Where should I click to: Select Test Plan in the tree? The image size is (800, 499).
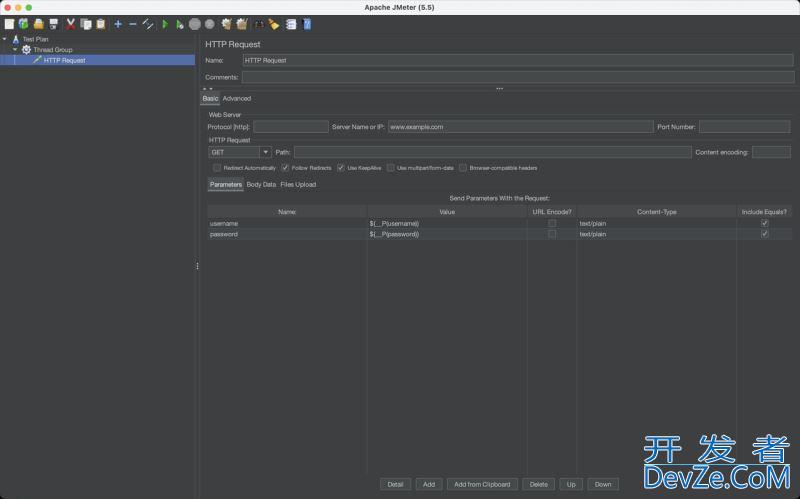[x=35, y=39]
